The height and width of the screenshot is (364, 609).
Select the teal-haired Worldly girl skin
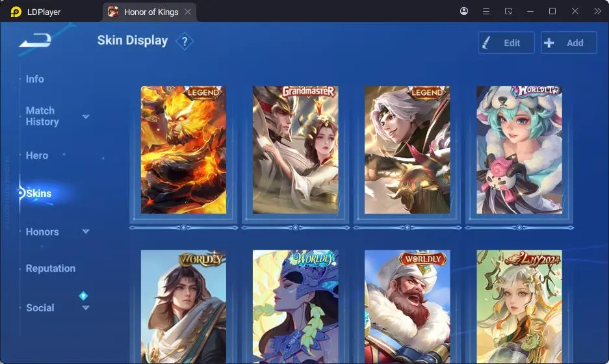pyautogui.click(x=519, y=149)
